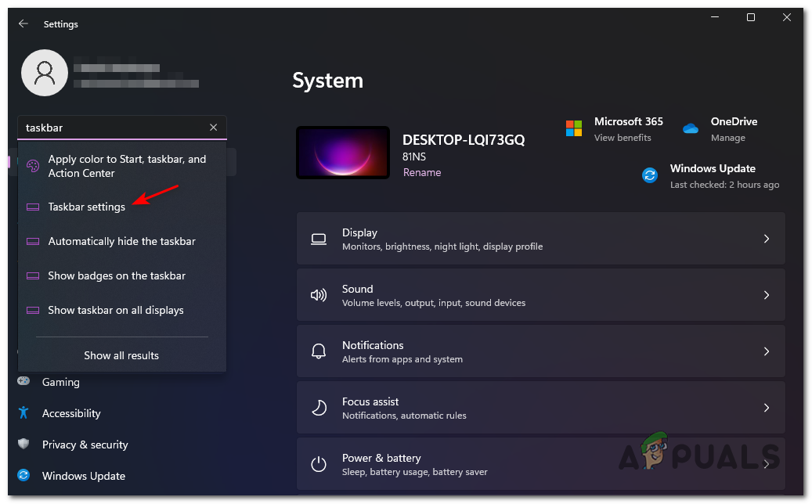Click the Privacy & security shield icon
This screenshot has width=812, height=504.
click(24, 445)
